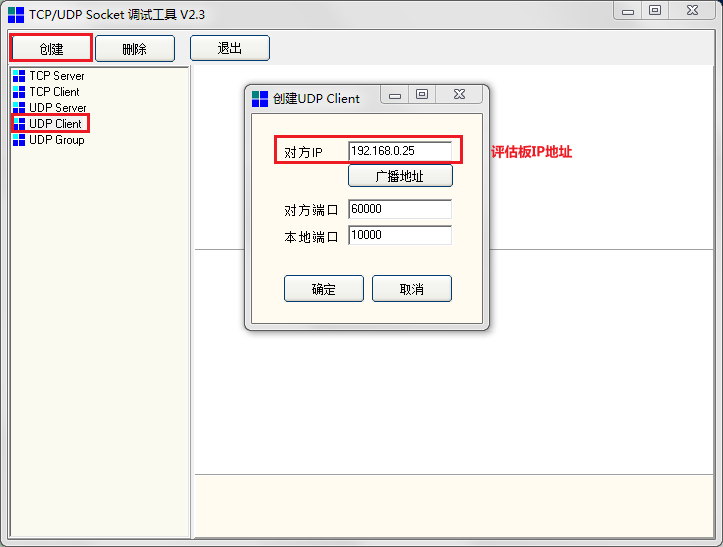Confirm with the 确定 button
This screenshot has width=723, height=547.
(x=323, y=289)
